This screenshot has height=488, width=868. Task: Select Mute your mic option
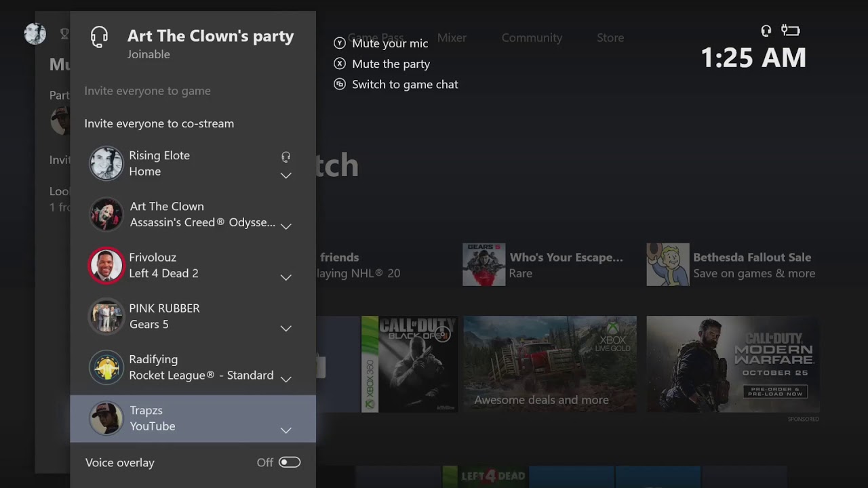[390, 43]
